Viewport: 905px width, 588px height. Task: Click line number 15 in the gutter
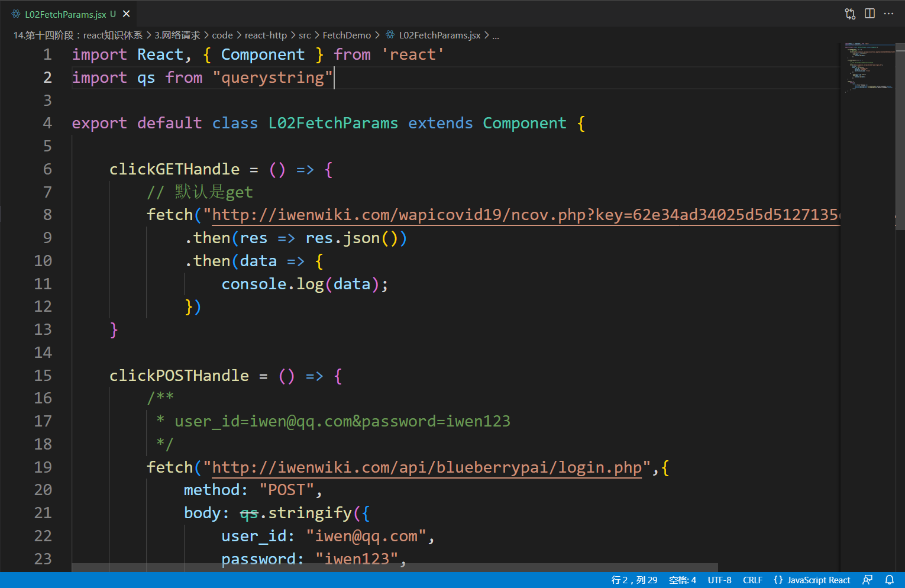[x=43, y=376]
